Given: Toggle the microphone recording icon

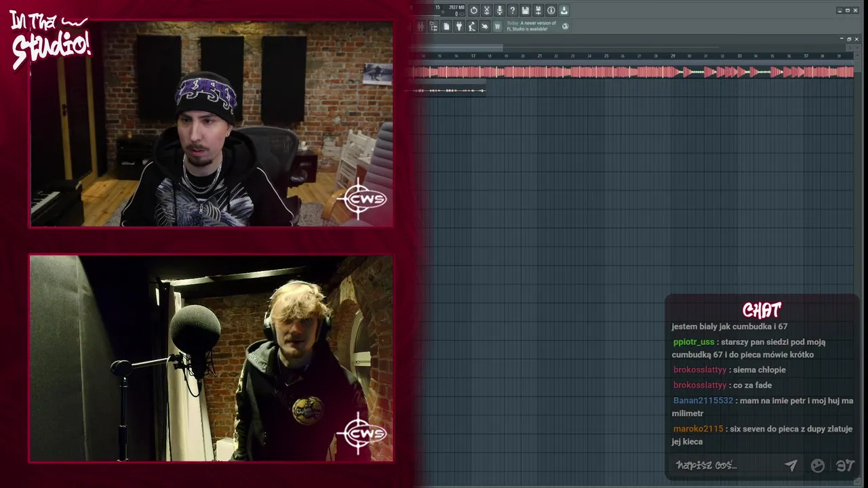Looking at the screenshot, I should [500, 10].
